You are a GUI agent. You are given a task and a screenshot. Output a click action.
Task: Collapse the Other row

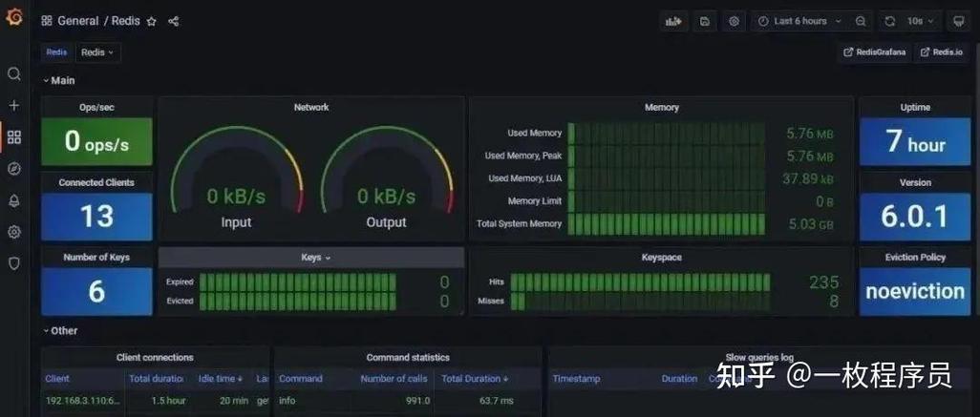click(x=60, y=331)
